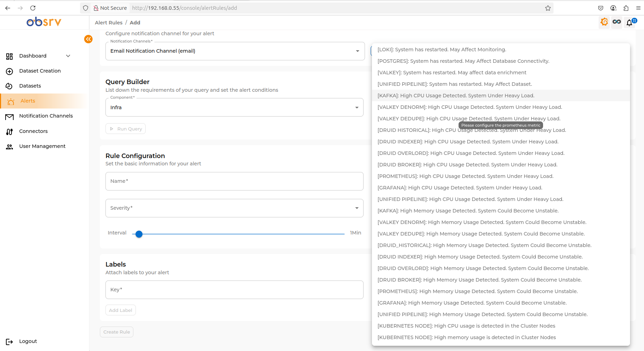Reload the page with refresh icon
This screenshot has height=351, width=644.
[x=33, y=8]
